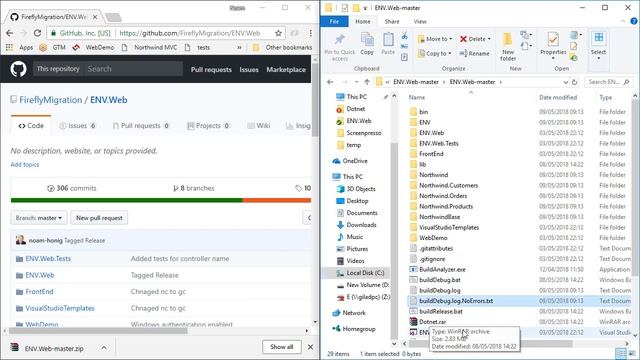Open repository Pull requests tab
Viewport: 640px width, 360px height.
point(141,126)
